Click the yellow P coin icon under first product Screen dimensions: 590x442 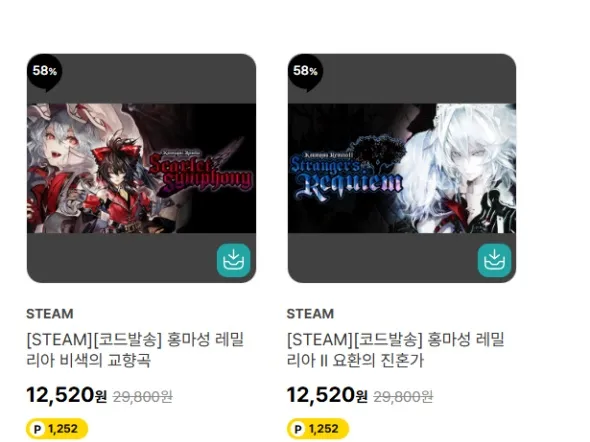[37, 429]
